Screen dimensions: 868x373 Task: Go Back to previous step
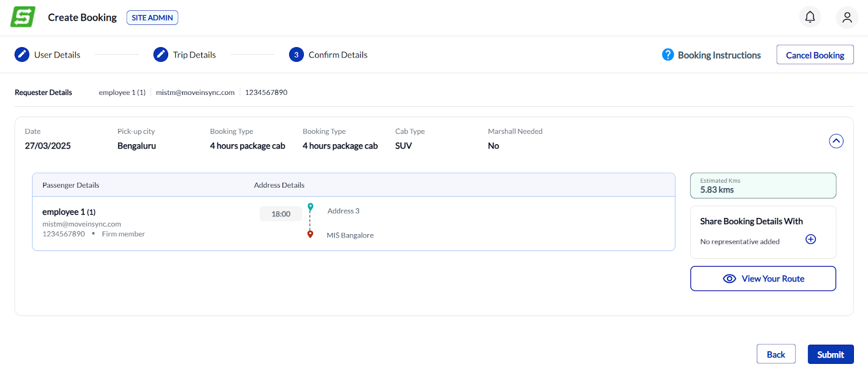tap(776, 355)
